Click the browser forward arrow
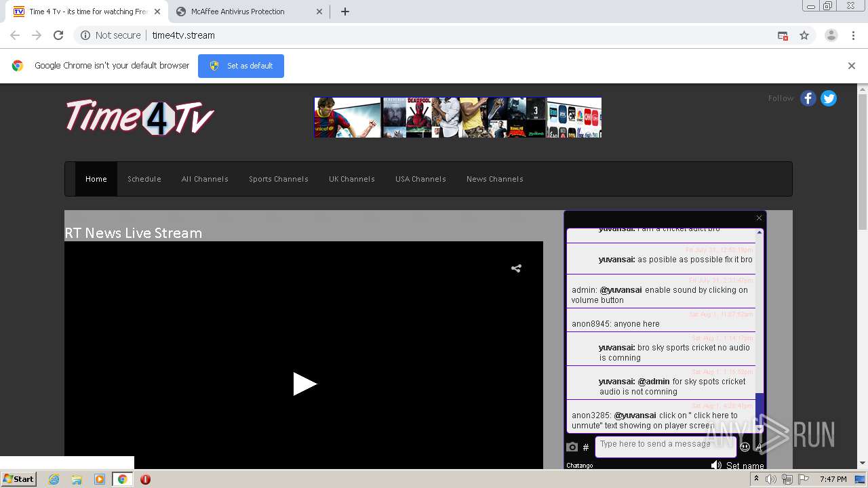The image size is (868, 488). click(37, 35)
